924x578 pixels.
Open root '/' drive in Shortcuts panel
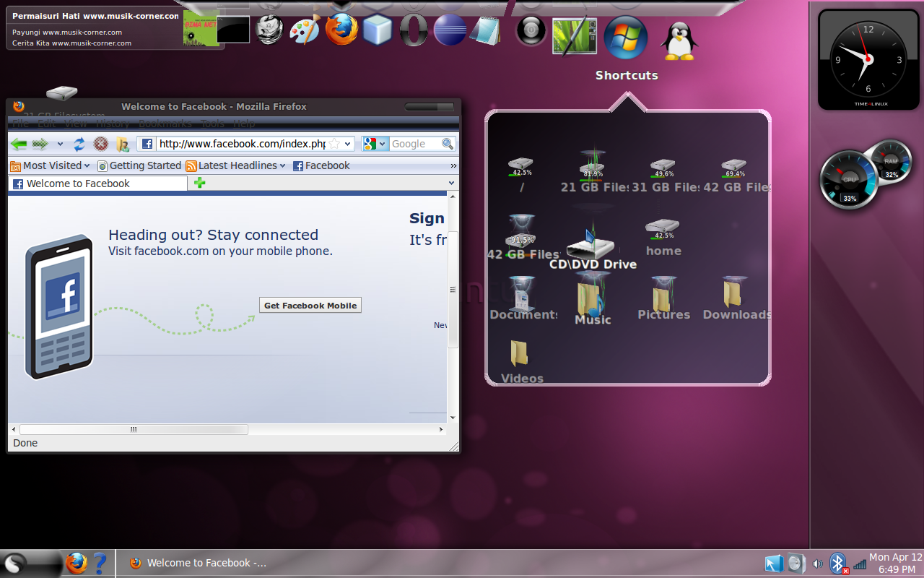[522, 174]
